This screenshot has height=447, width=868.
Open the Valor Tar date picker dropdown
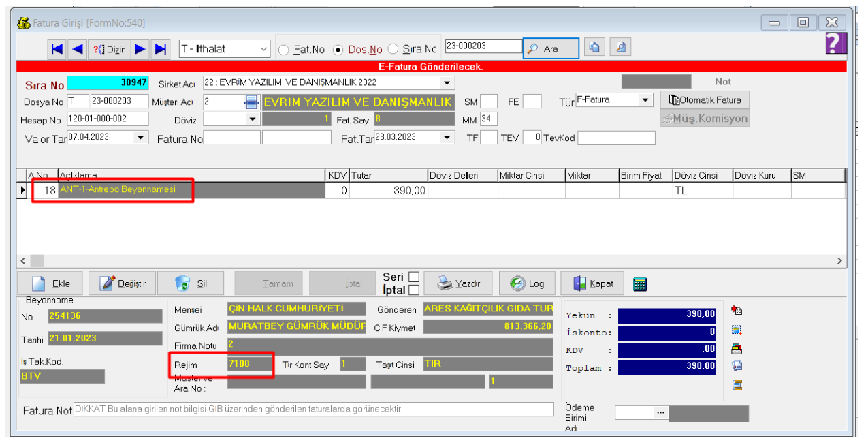[141, 137]
